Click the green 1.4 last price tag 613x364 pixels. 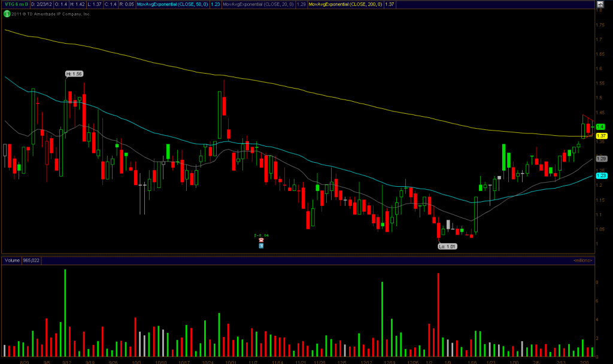coord(600,127)
